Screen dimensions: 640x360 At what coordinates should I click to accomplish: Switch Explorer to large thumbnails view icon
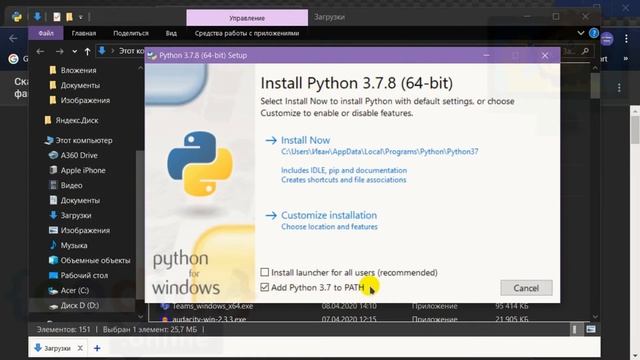pyautogui.click(x=591, y=329)
